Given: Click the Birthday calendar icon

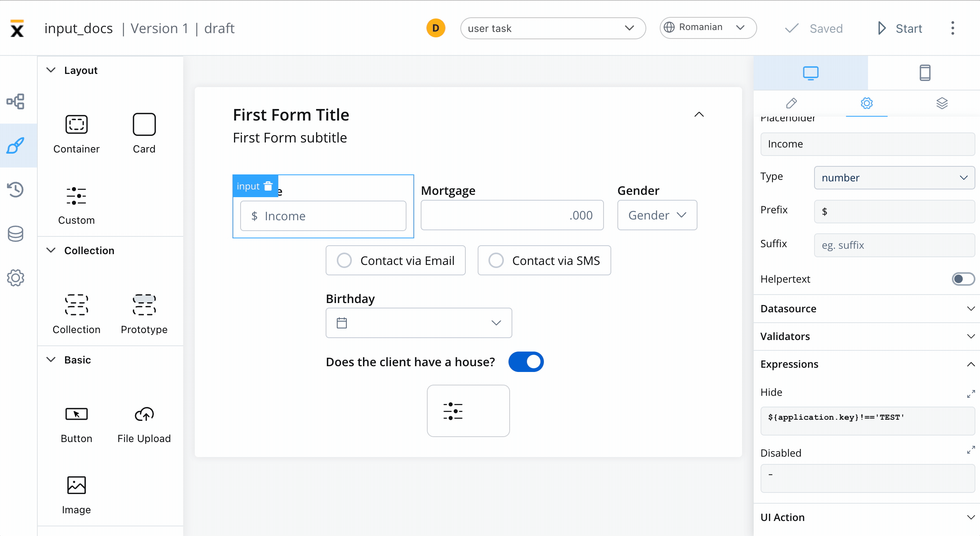Looking at the screenshot, I should [x=341, y=323].
